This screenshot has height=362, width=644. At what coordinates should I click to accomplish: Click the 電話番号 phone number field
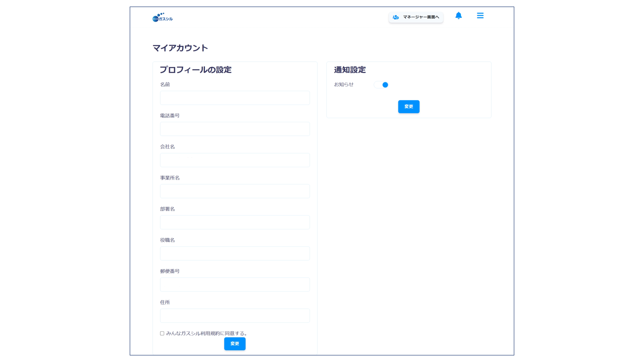pyautogui.click(x=235, y=129)
